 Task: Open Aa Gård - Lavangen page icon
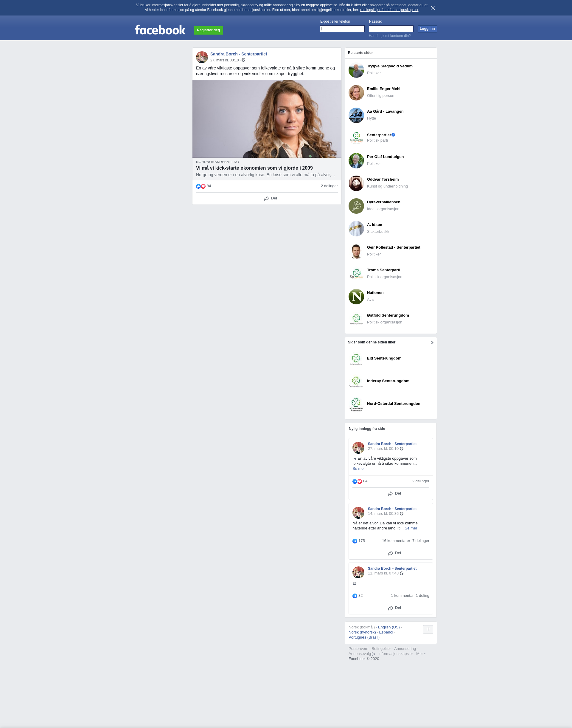[356, 115]
